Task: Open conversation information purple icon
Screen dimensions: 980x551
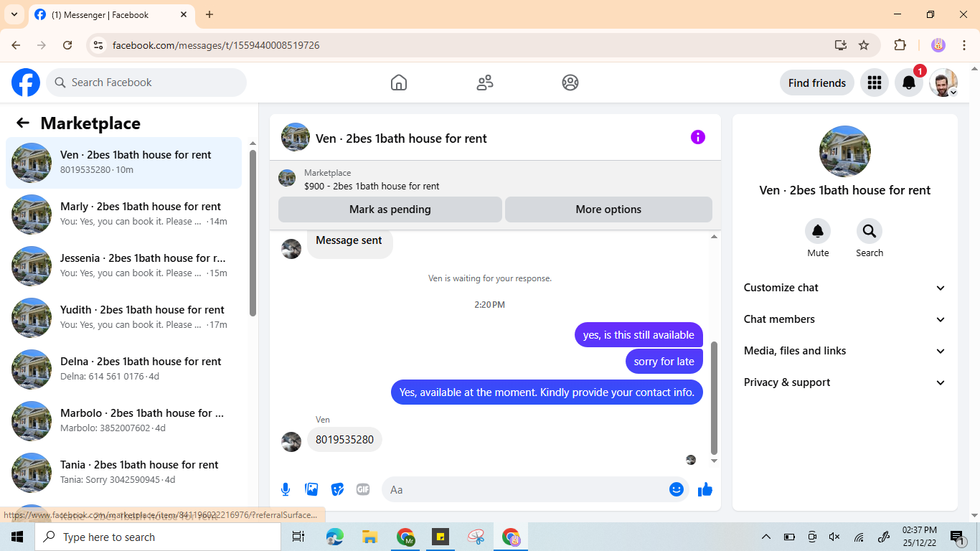Action: pos(698,137)
